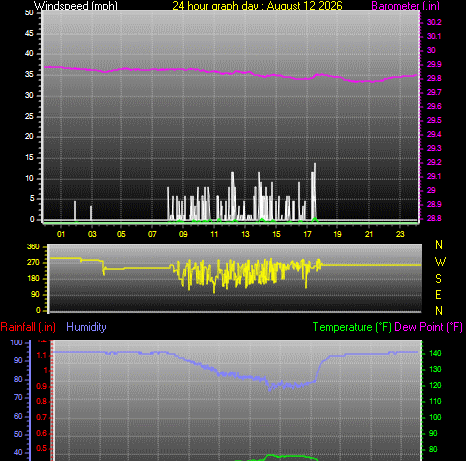Click the 140 temperature scale value
The width and height of the screenshot is (466, 461).
click(x=435, y=353)
